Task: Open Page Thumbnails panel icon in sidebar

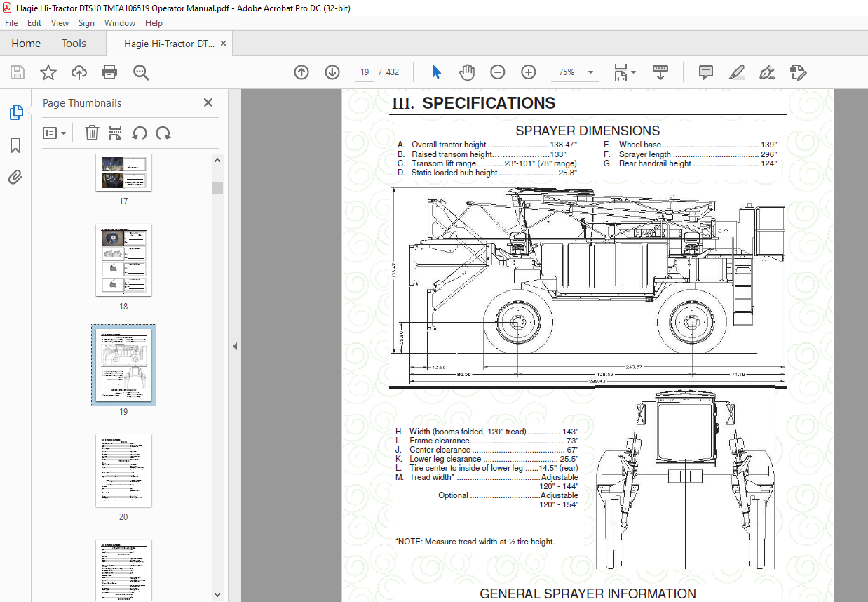Action: pos(15,112)
